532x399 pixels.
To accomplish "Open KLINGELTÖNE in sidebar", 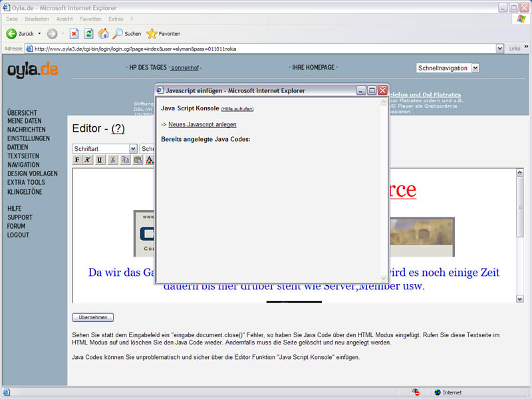I will (x=25, y=192).
